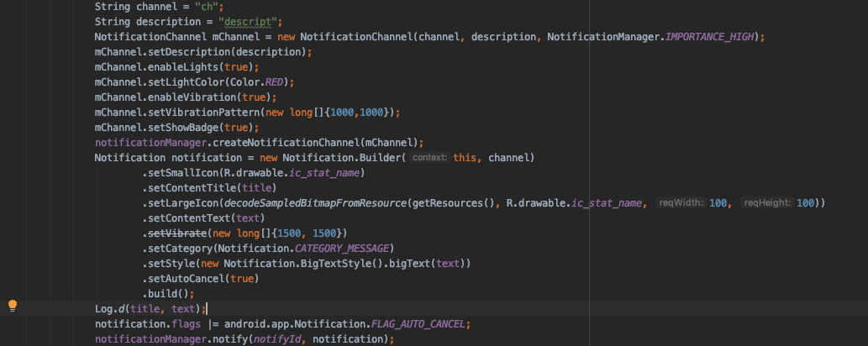Click Color.RED in setLightColor call
Screen dimensions: 868x346
pos(259,82)
